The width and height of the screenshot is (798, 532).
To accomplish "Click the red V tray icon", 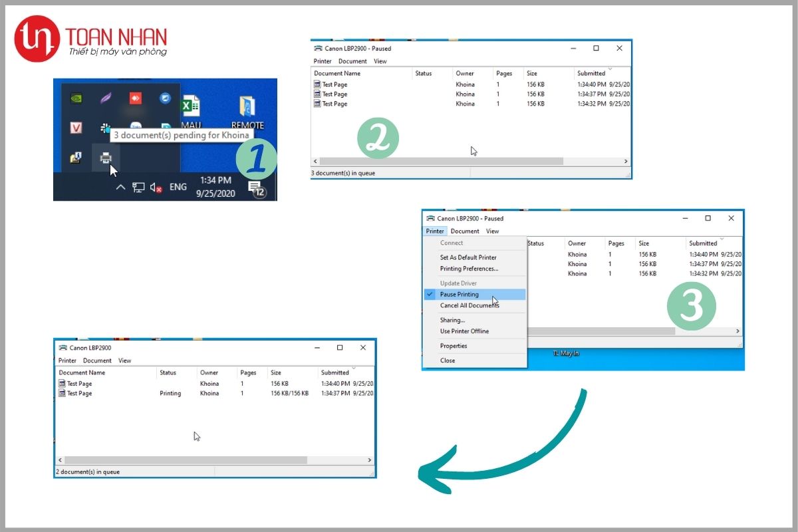I will pos(76,128).
